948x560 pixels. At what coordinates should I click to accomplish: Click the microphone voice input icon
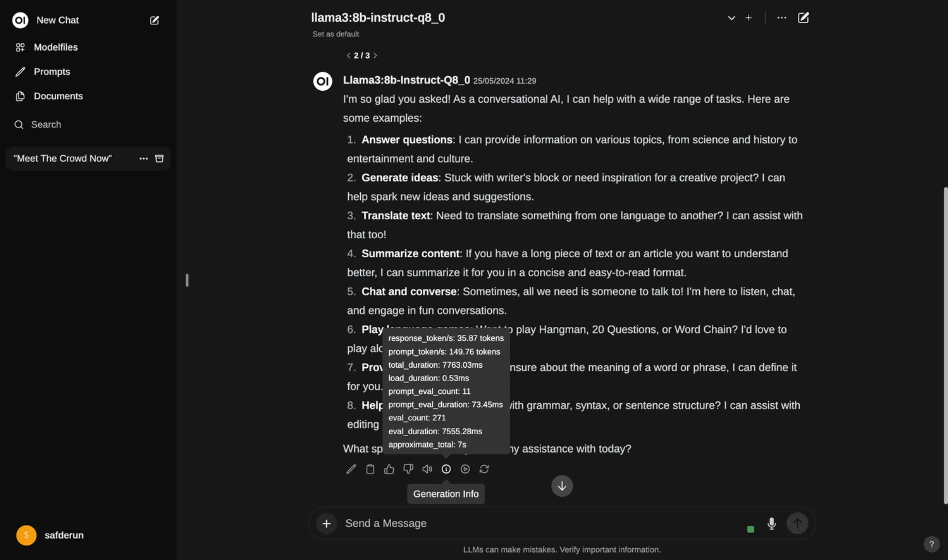(x=772, y=523)
